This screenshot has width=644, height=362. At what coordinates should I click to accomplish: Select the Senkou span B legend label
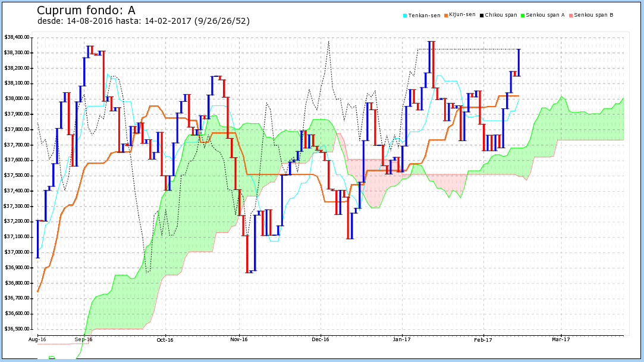pyautogui.click(x=593, y=15)
